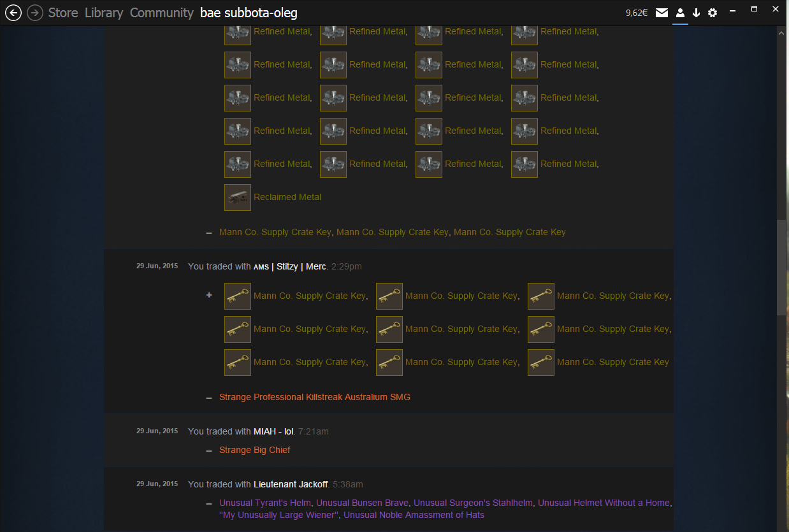Viewport: 789px width, 532px height.
Task: Click the 9,62€ wallet balance
Action: tap(637, 13)
